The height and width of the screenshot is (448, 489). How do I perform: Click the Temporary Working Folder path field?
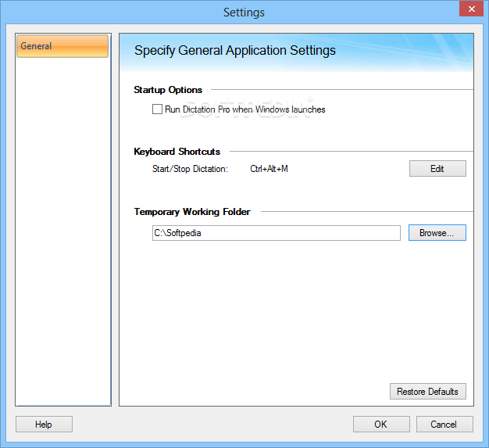pos(277,233)
